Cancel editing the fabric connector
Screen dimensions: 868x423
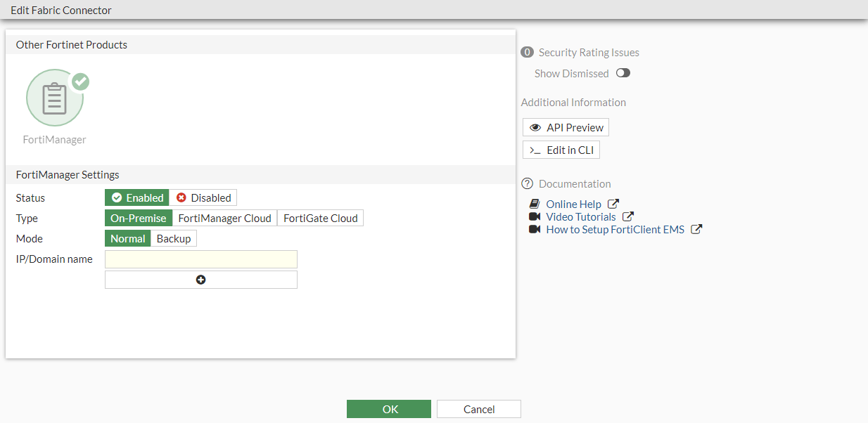coord(479,409)
